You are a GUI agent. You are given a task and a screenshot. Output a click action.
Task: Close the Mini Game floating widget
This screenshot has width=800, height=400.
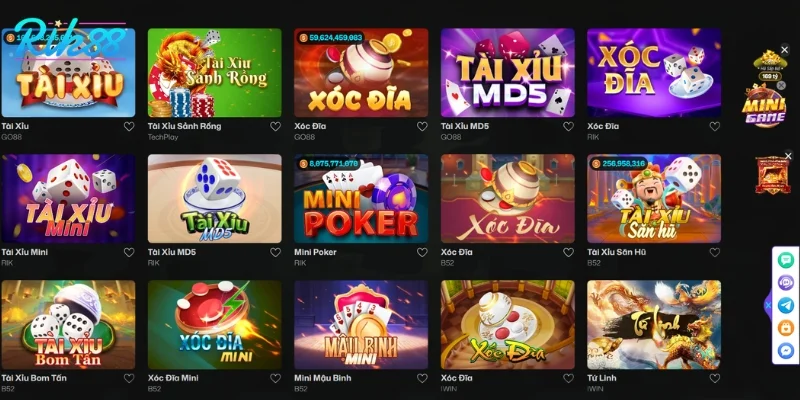pos(781,86)
